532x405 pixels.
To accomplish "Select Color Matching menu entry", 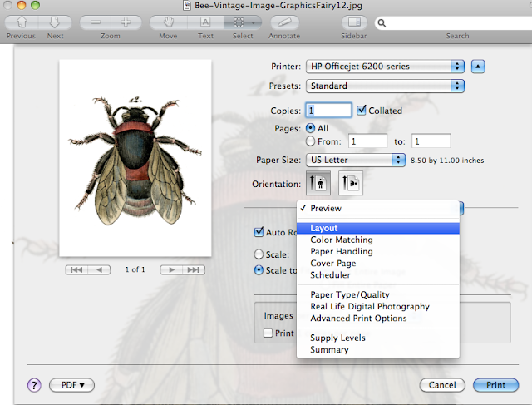I will [x=342, y=240].
